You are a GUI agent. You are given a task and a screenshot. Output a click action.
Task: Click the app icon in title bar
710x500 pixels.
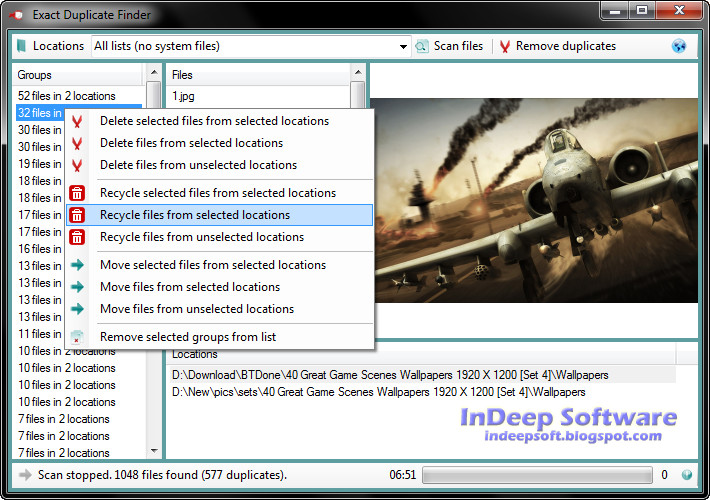point(16,15)
